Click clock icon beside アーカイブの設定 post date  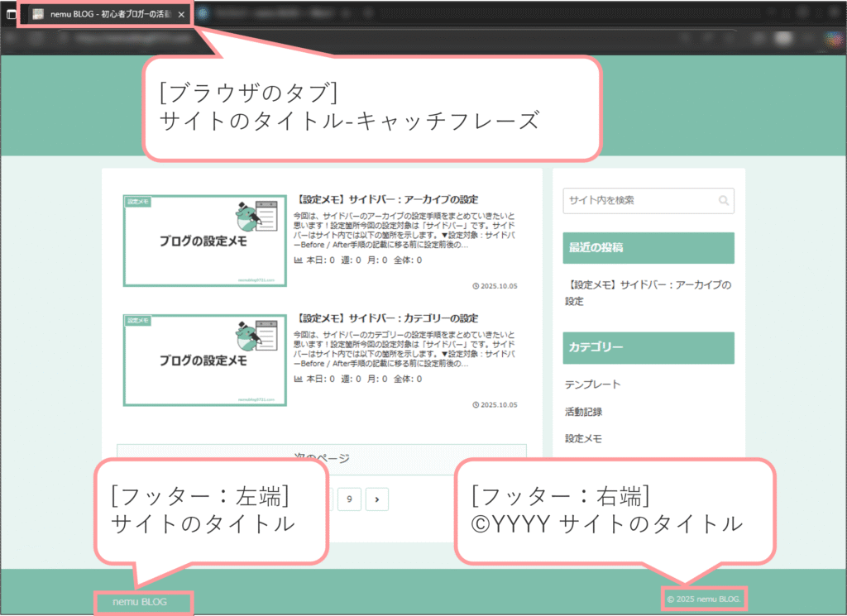tap(476, 287)
